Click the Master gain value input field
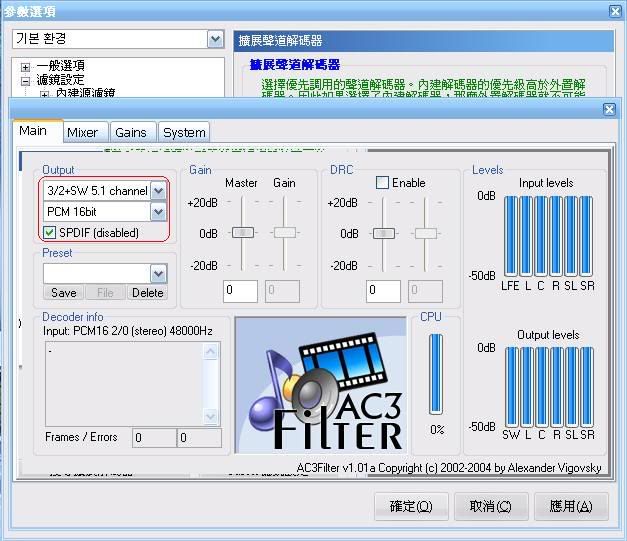This screenshot has height=541, width=627. pos(241,291)
